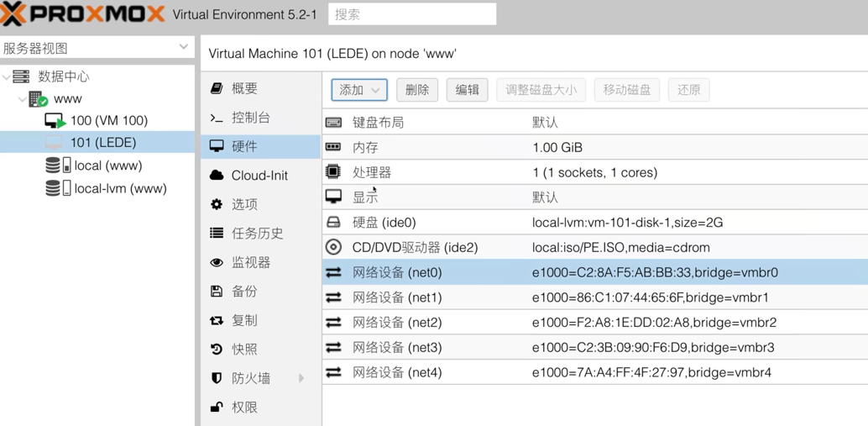Click the Cloud-Init cloud icon
The image size is (868, 426).
tap(217, 175)
